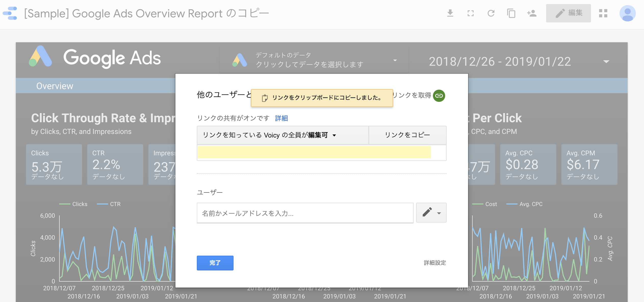Click the Data Studio logo icon

[10, 13]
